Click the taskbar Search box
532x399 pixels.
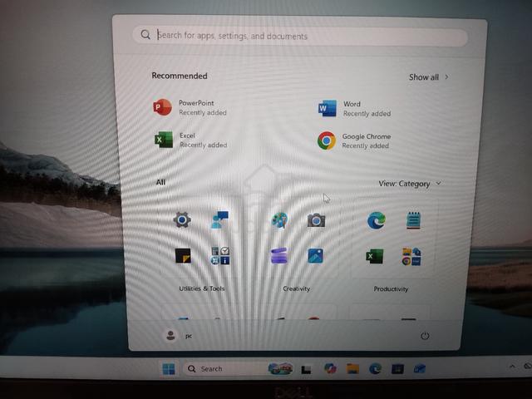(x=239, y=369)
